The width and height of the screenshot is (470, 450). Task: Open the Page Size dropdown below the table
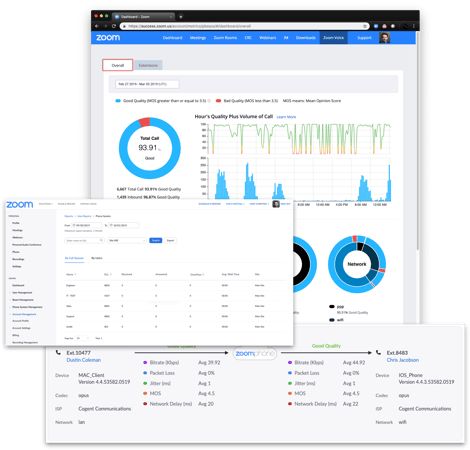(x=82, y=338)
